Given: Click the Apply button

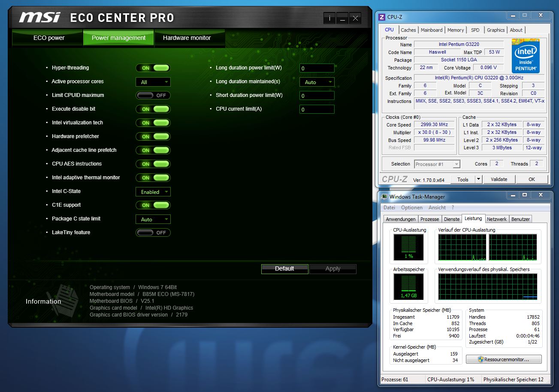Looking at the screenshot, I should coord(333,269).
